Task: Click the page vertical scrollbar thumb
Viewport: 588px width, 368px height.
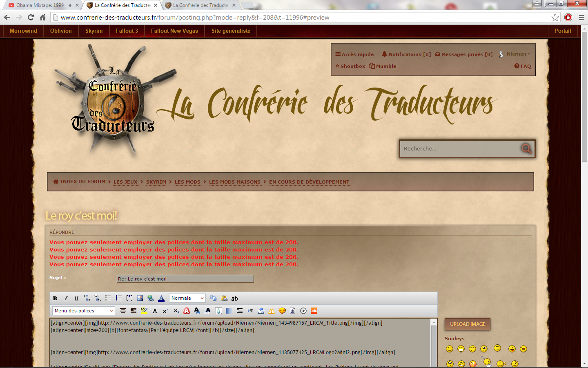Action: pos(584,97)
